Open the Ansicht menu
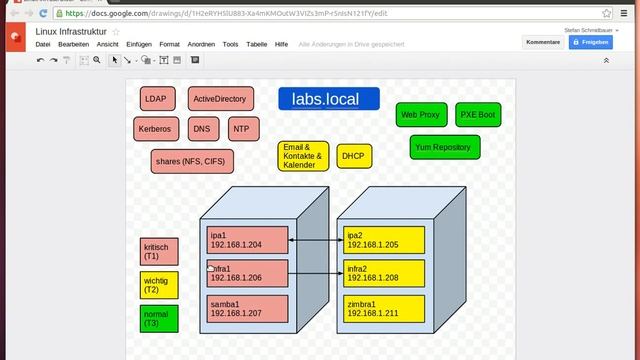640x360 pixels. click(x=107, y=44)
